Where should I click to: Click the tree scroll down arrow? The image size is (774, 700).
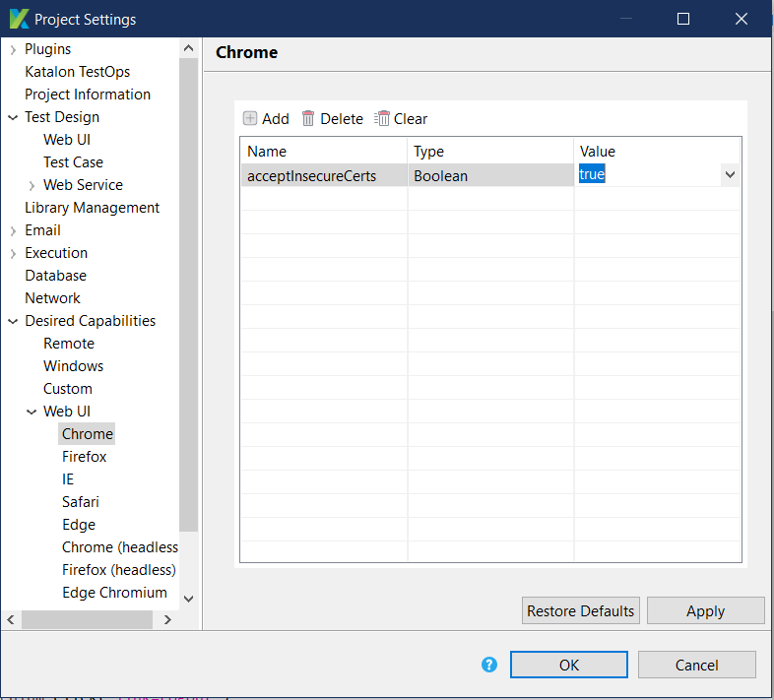188,599
